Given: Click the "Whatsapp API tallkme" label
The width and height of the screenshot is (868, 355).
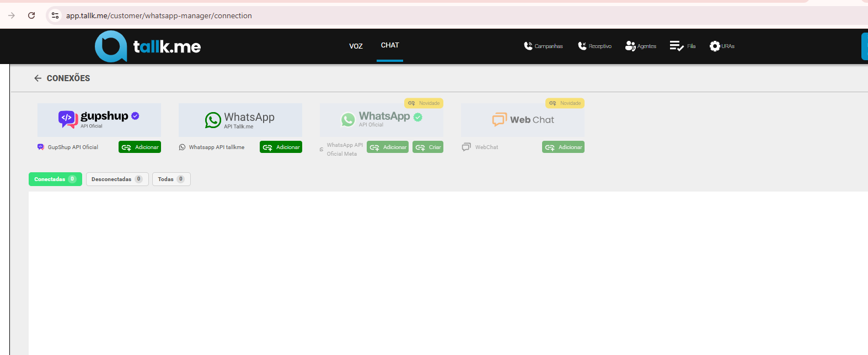Looking at the screenshot, I should tap(217, 147).
